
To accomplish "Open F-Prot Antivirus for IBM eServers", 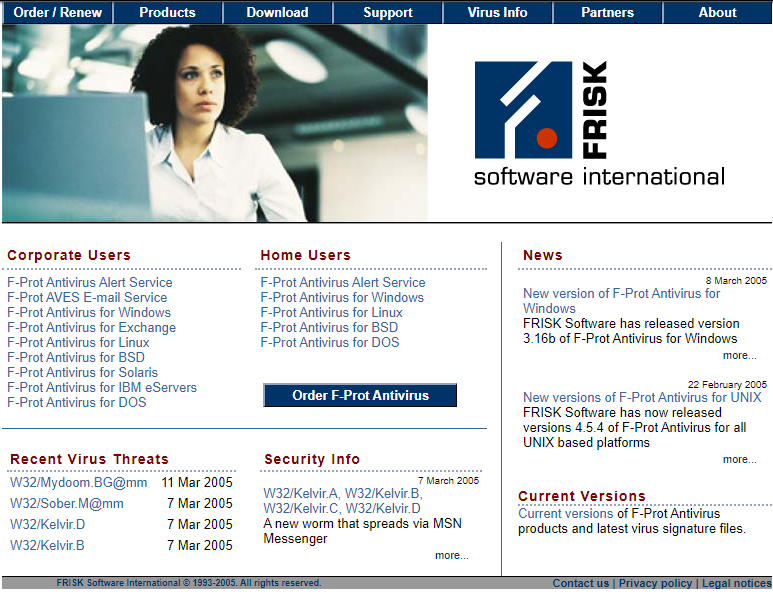I will coord(102,387).
